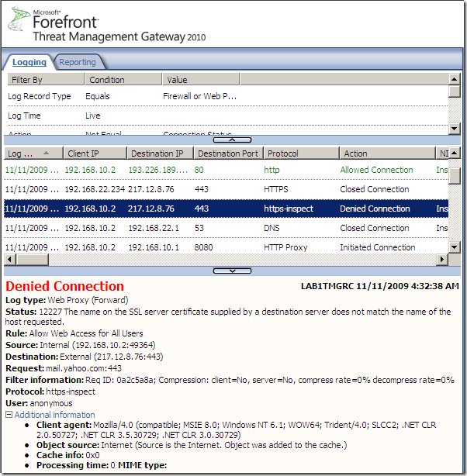
Task: Sort by Destination Port column
Action: pyautogui.click(x=229, y=153)
